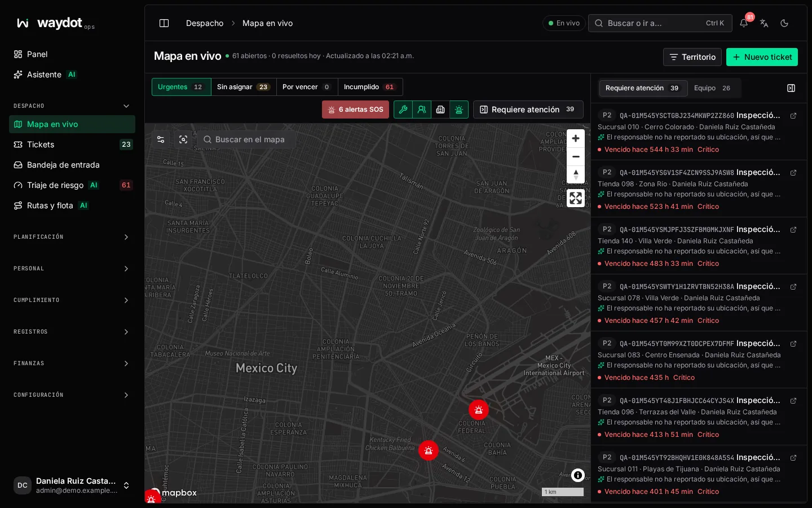Screen dimensions: 812x508
Task: Toggle the Requiere atención side panel button
Action: pyautogui.click(x=528, y=110)
